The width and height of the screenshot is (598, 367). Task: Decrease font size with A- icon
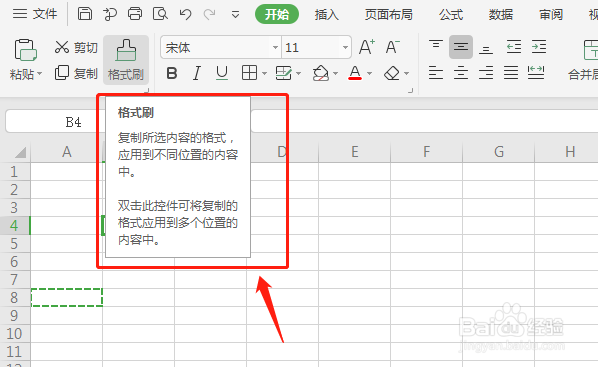click(392, 47)
